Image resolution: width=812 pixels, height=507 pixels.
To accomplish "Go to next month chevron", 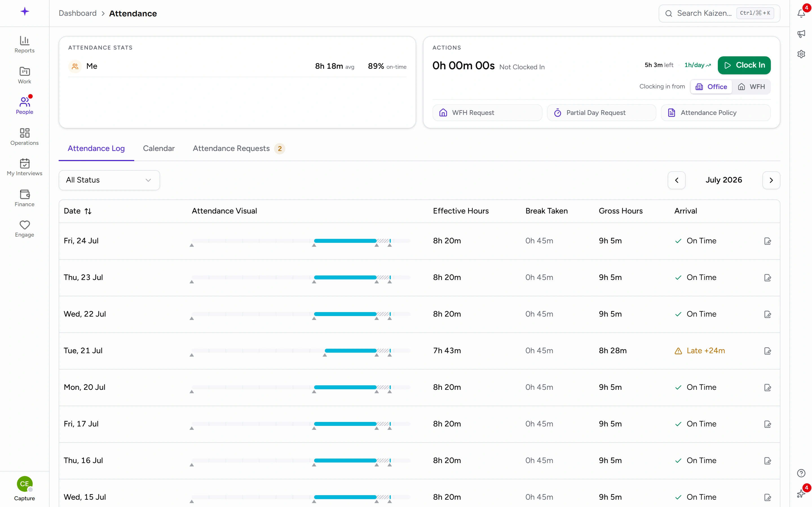I will click(771, 180).
